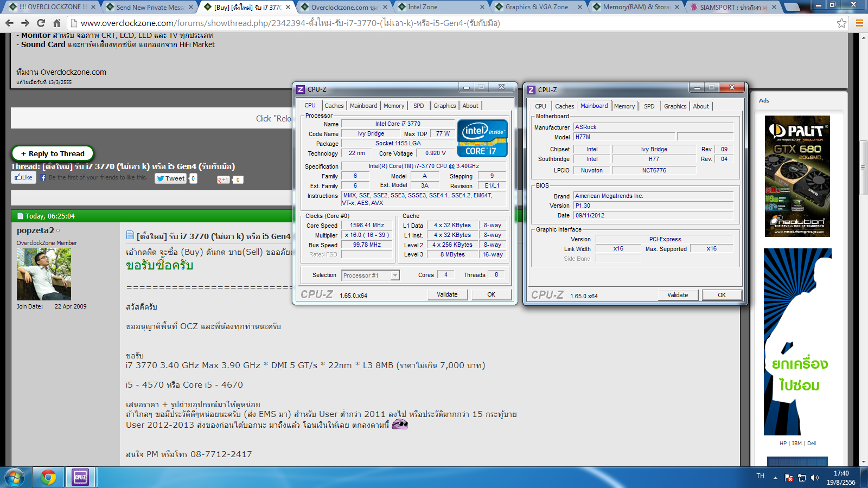Go back using Chrome's back arrow
Screen dimensions: 868x488
pos(9,23)
